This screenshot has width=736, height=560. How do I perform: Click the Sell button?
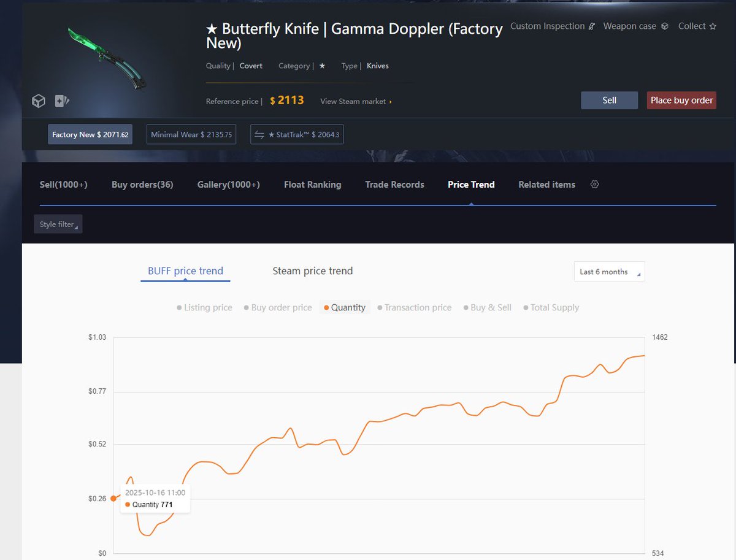point(609,100)
